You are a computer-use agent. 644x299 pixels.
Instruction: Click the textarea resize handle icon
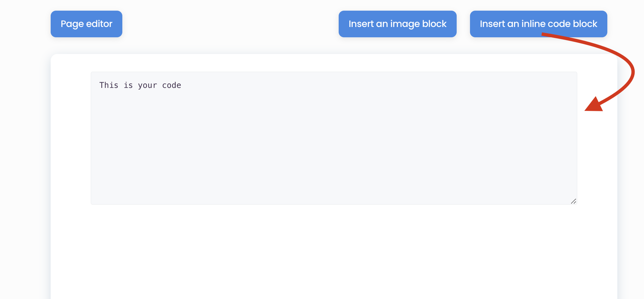point(573,201)
